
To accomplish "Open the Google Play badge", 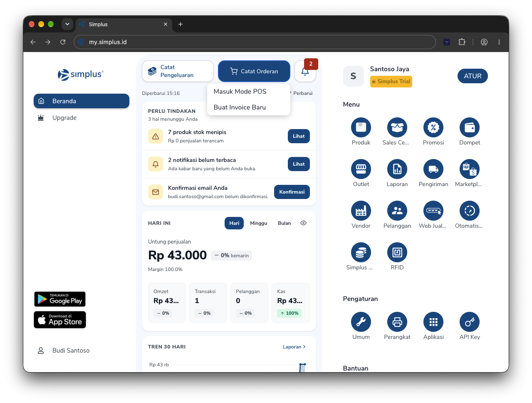I will click(x=60, y=299).
